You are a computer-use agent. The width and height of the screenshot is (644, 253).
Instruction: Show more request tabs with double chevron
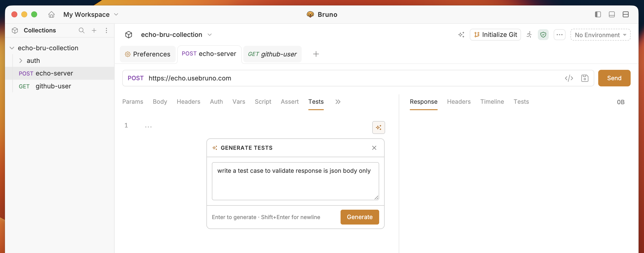[338, 102]
